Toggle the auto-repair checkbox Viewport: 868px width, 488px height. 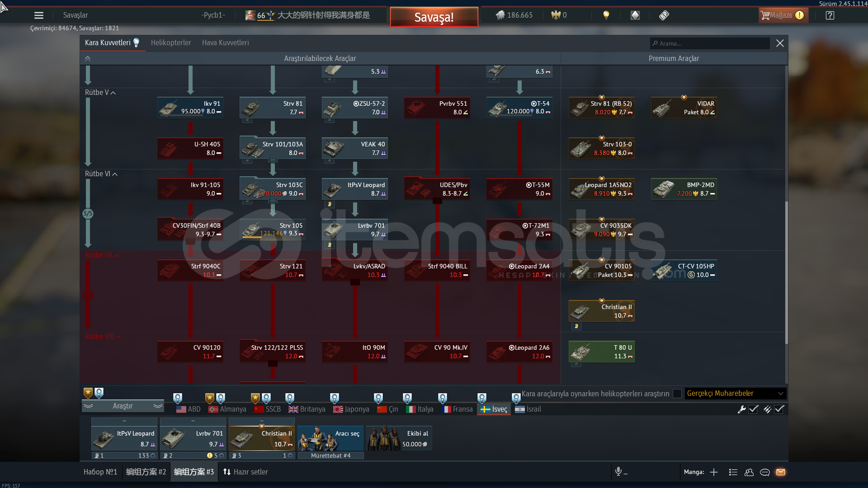753,409
